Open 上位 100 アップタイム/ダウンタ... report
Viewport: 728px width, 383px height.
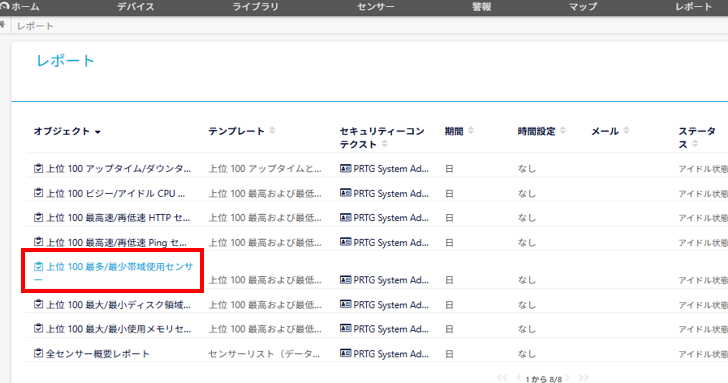tap(118, 169)
